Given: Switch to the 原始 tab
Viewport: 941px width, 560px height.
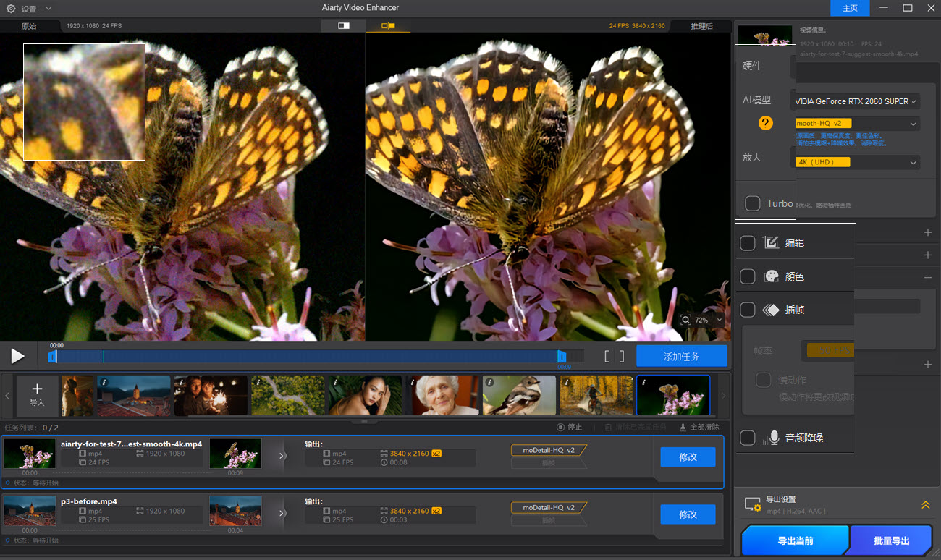Looking at the screenshot, I should point(29,26).
